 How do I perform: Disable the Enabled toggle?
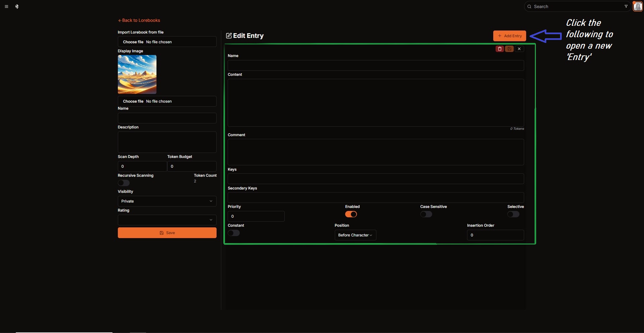pos(351,214)
